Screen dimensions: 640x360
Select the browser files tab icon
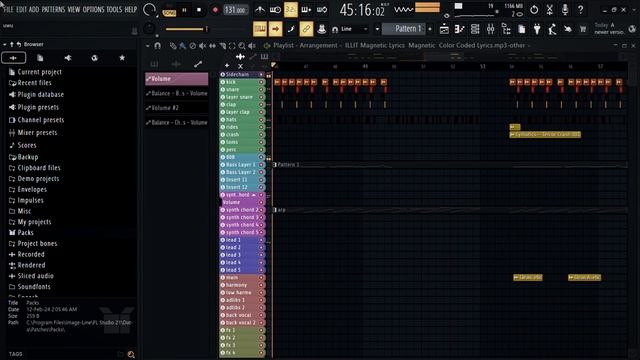pyautogui.click(x=40, y=58)
